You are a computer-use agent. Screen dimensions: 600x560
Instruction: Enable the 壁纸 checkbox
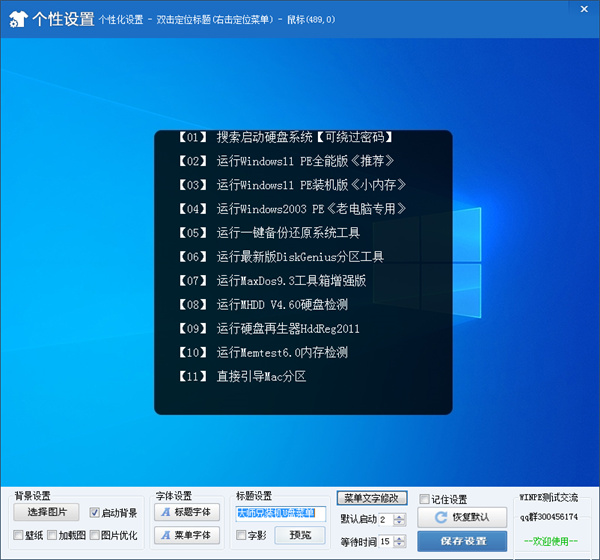(19, 536)
